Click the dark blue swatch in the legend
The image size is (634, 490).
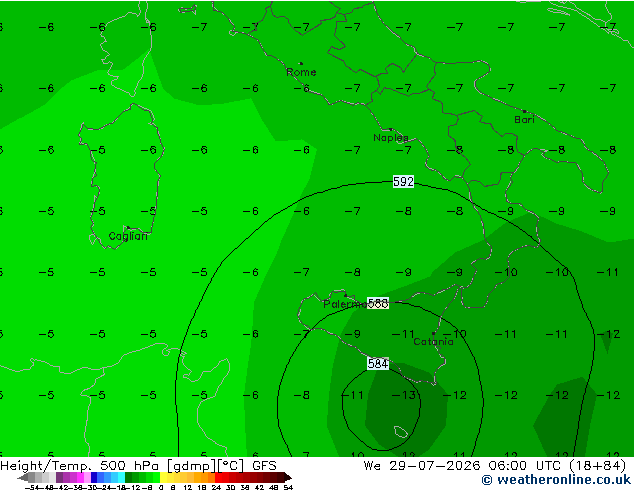[94, 477]
